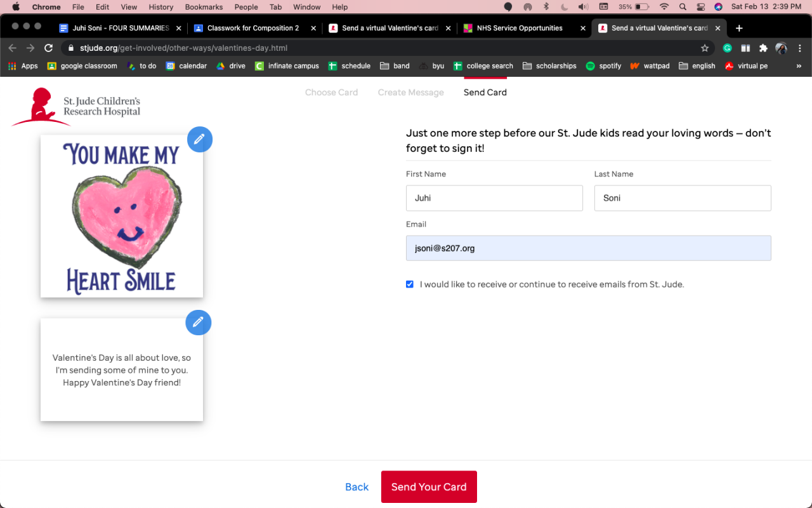Open the Chrome extensions puzzle icon

pos(763,48)
